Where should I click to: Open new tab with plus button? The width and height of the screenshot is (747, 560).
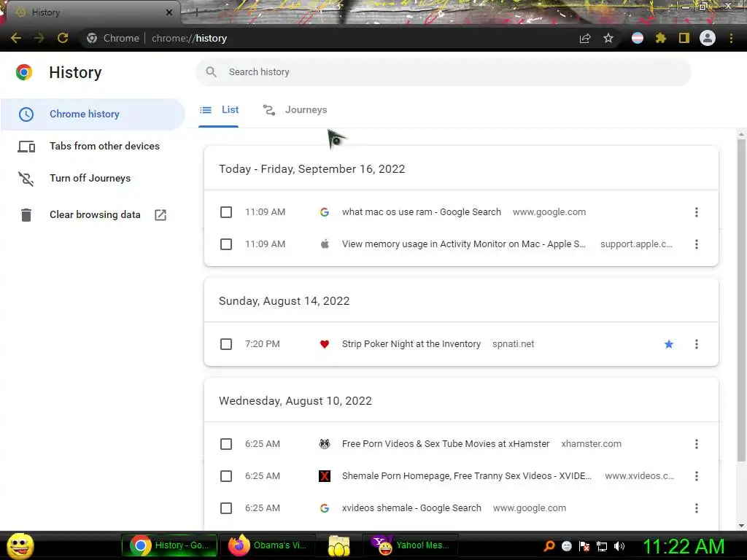point(197,13)
